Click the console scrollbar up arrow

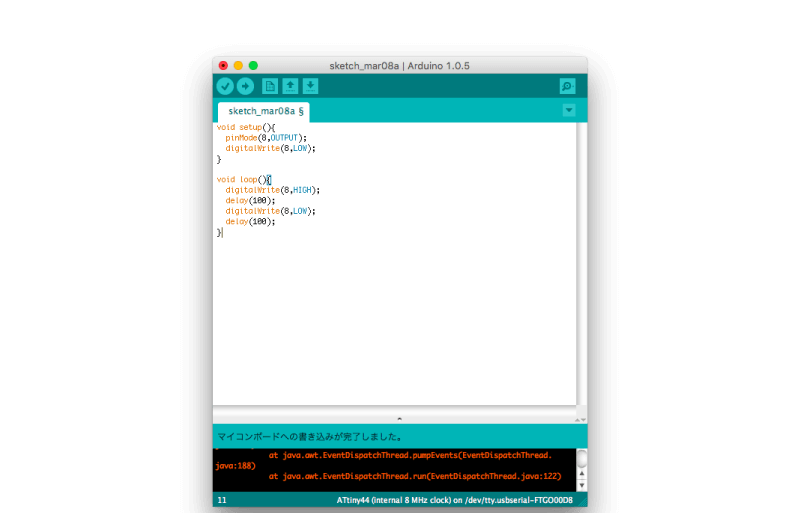coord(582,474)
